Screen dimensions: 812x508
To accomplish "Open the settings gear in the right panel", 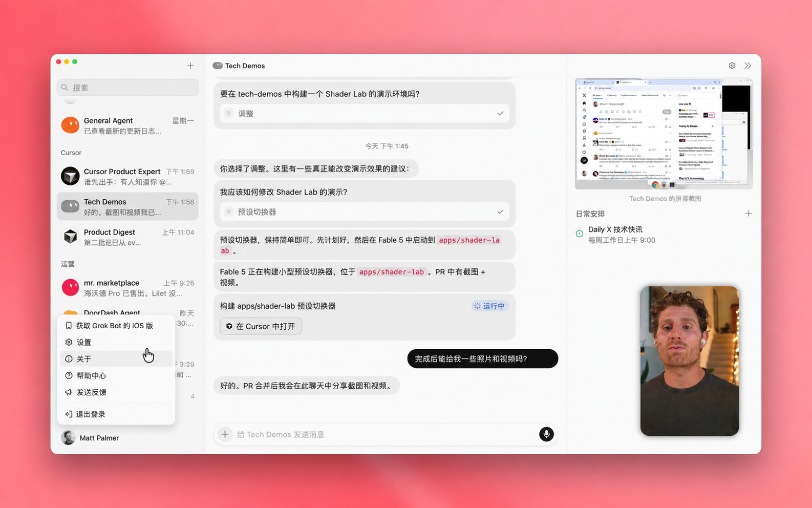I will (732, 66).
